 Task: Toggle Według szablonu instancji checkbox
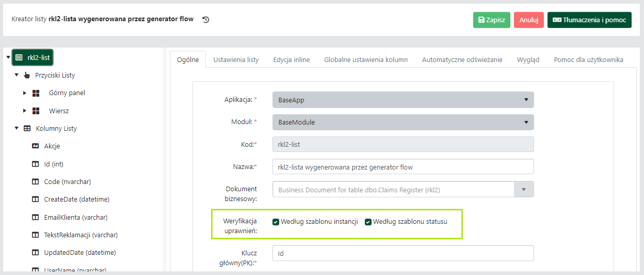coord(276,222)
